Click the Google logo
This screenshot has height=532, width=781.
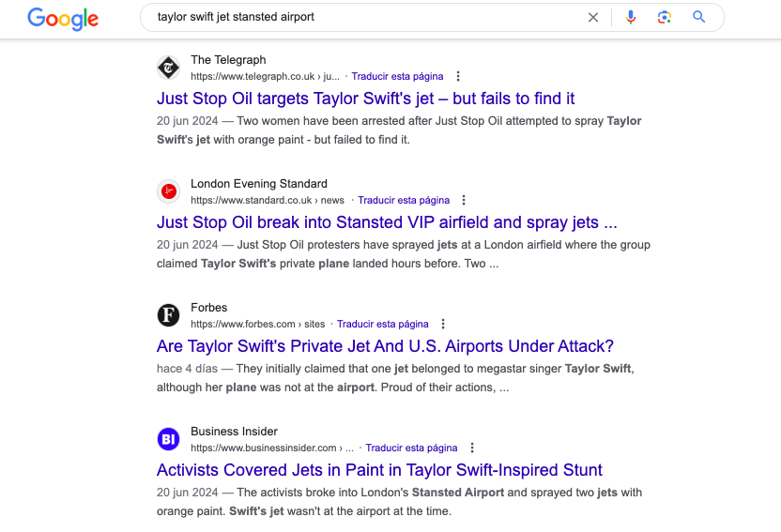point(62,18)
